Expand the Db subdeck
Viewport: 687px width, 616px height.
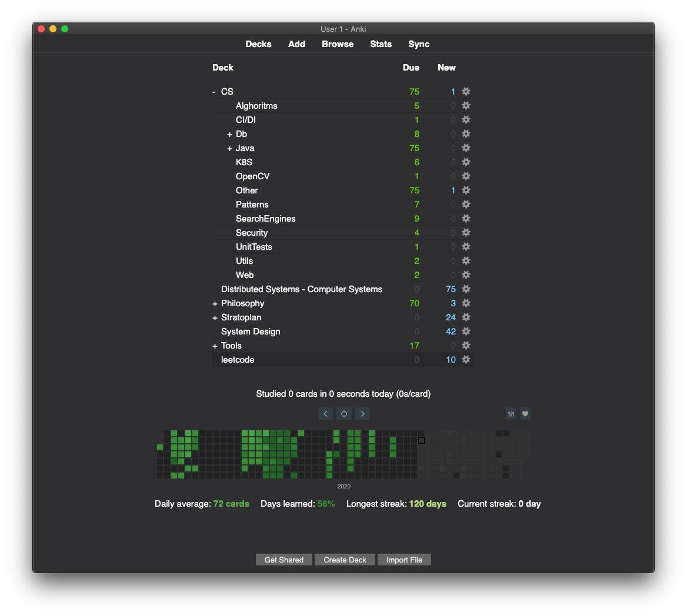(x=229, y=134)
